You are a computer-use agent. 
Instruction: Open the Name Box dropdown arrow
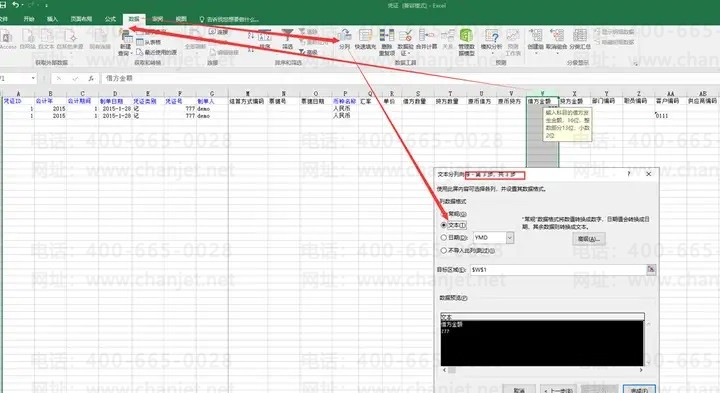pos(34,79)
